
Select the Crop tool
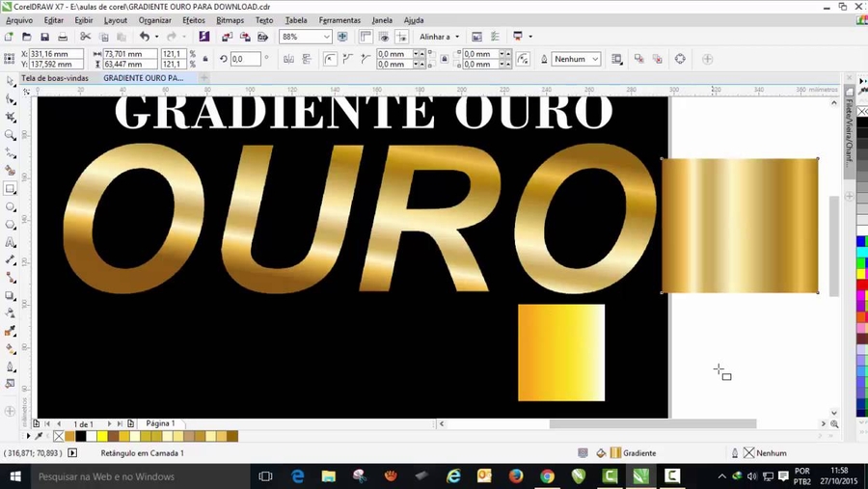click(x=11, y=117)
